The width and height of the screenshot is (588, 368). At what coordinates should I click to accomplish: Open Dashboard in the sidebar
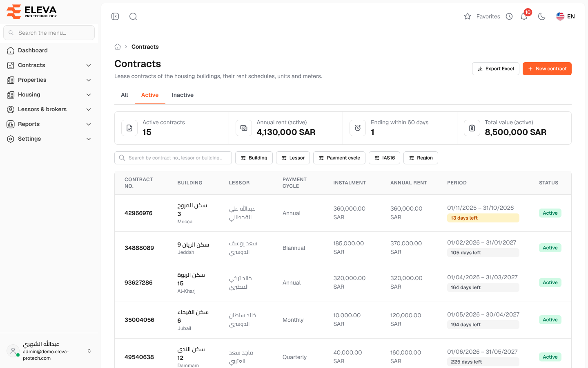(49, 51)
